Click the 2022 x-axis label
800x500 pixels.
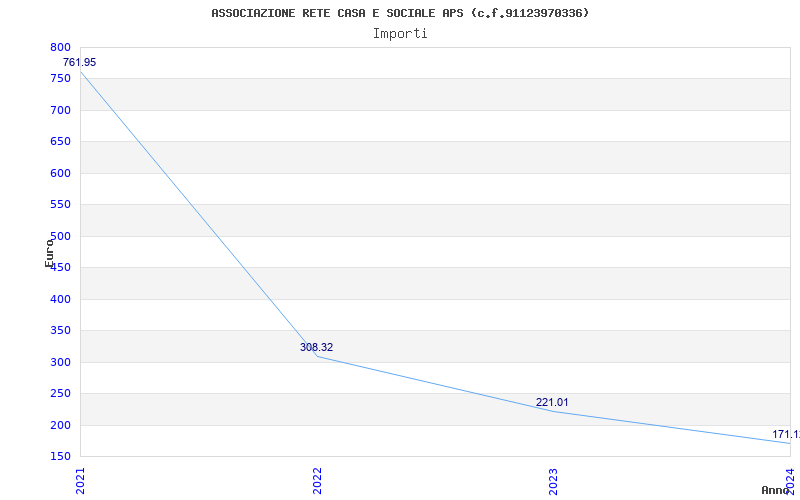[x=317, y=481]
